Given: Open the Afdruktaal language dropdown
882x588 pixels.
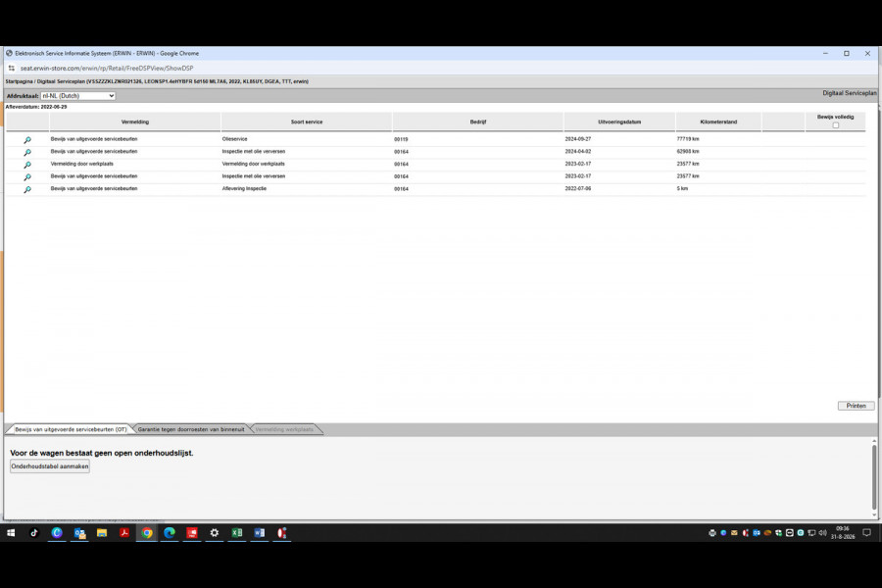Looking at the screenshot, I should (x=77, y=96).
